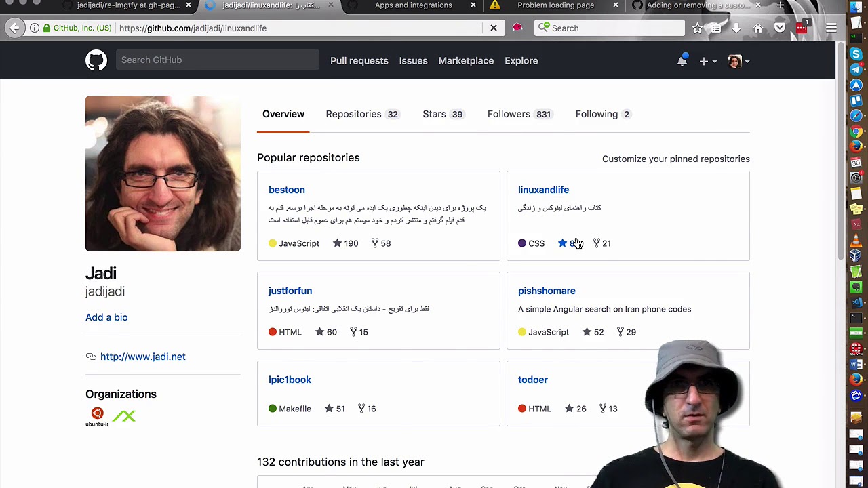Switch to 'Problem loading page' tab
This screenshot has width=868, height=488.
pos(555,5)
